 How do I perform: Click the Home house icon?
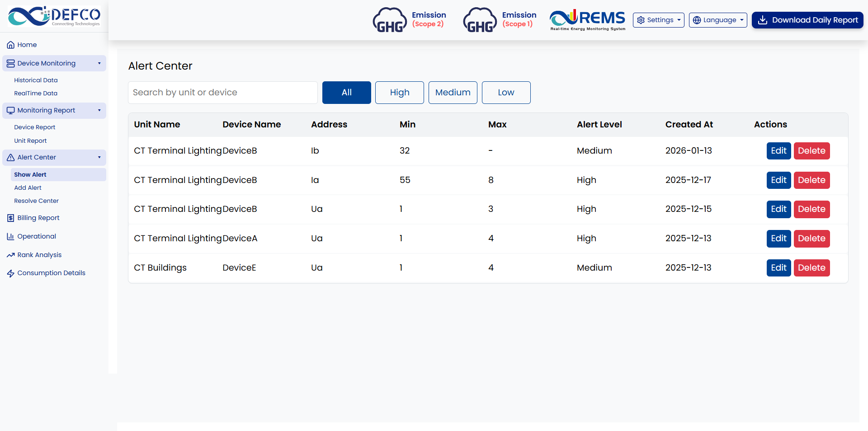coord(10,45)
